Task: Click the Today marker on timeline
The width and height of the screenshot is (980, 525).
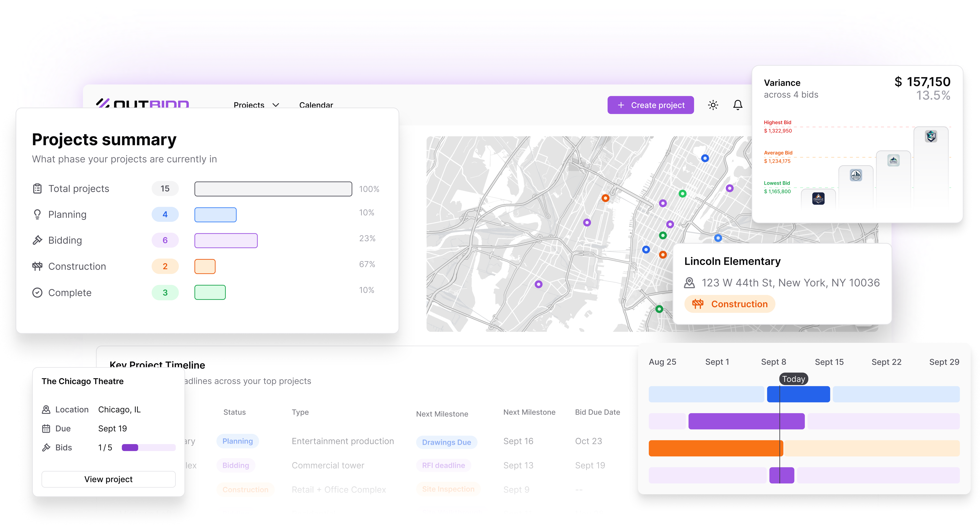Action: click(793, 379)
